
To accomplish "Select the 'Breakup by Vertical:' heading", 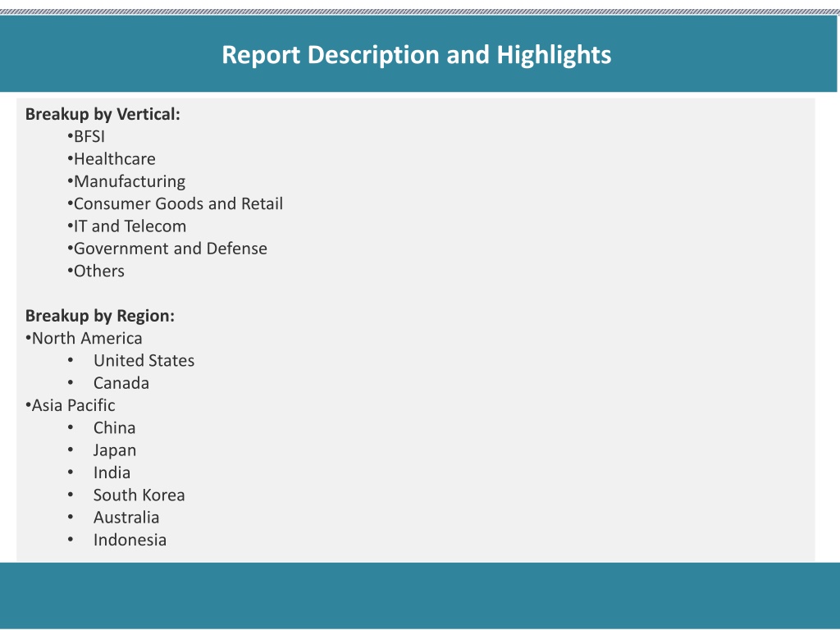I will click(103, 114).
